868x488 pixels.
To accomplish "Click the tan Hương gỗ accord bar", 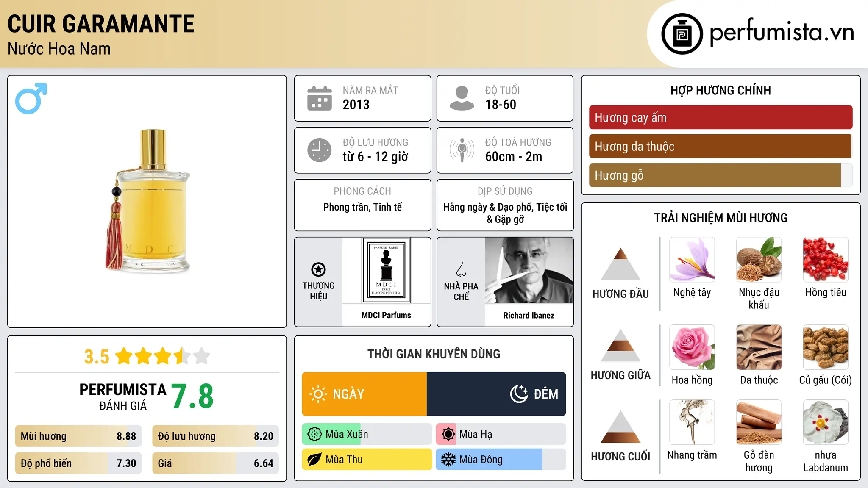I will (715, 175).
